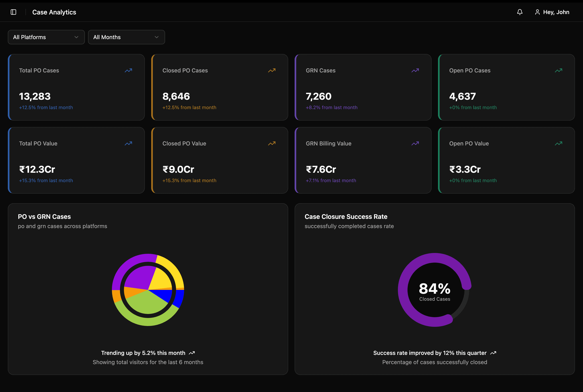The height and width of the screenshot is (392, 583).
Task: Click the yellow slice of inner pie
Action: 161,280
